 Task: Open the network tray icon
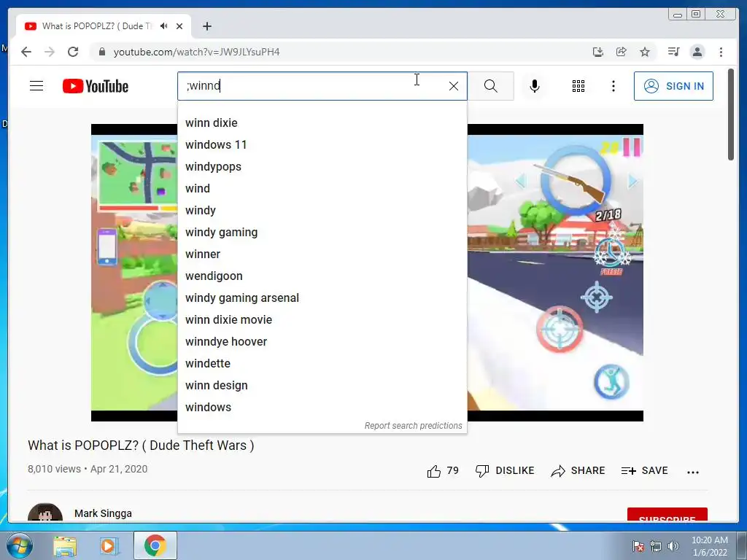pyautogui.click(x=656, y=546)
